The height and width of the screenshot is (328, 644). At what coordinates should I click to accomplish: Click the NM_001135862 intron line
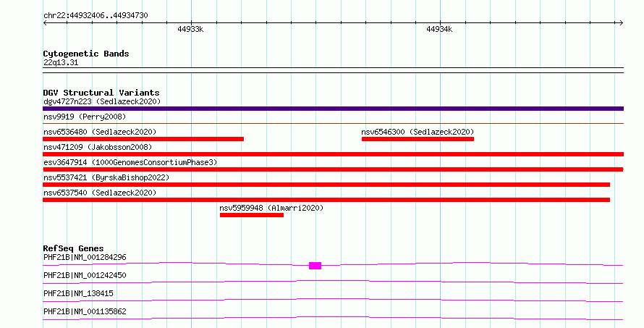click(333, 318)
